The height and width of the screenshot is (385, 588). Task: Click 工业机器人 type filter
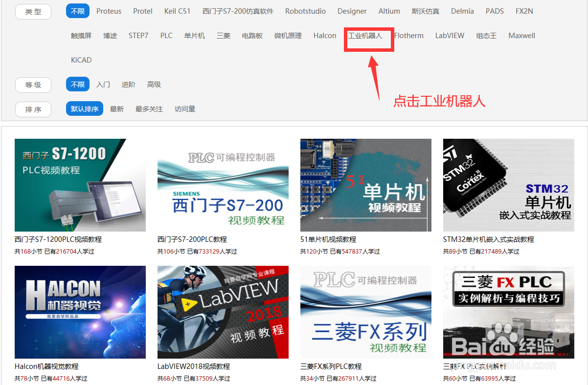click(x=365, y=36)
